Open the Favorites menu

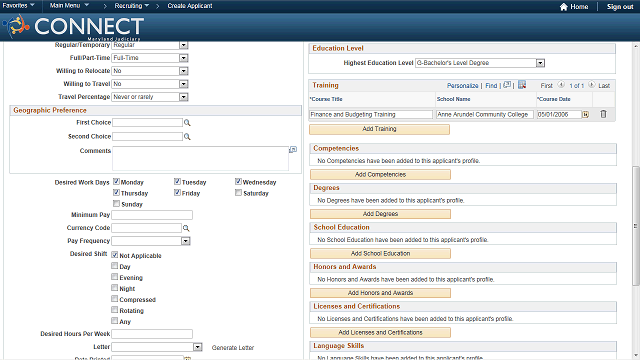[x=18, y=6]
